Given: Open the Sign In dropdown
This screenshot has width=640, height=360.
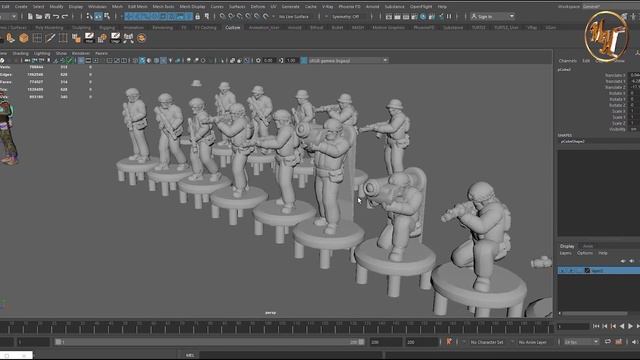Looking at the screenshot, I should (x=492, y=16).
